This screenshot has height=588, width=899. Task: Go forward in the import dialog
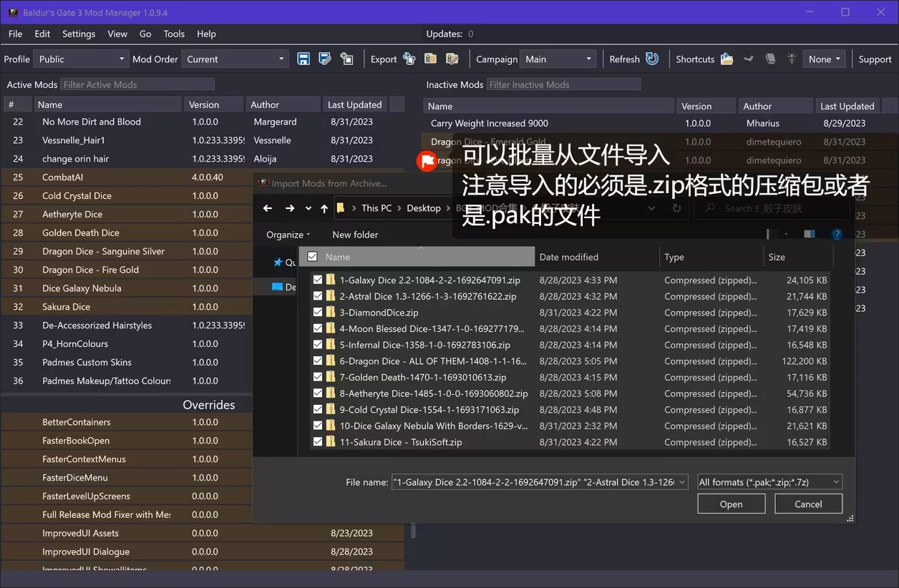[x=289, y=208]
